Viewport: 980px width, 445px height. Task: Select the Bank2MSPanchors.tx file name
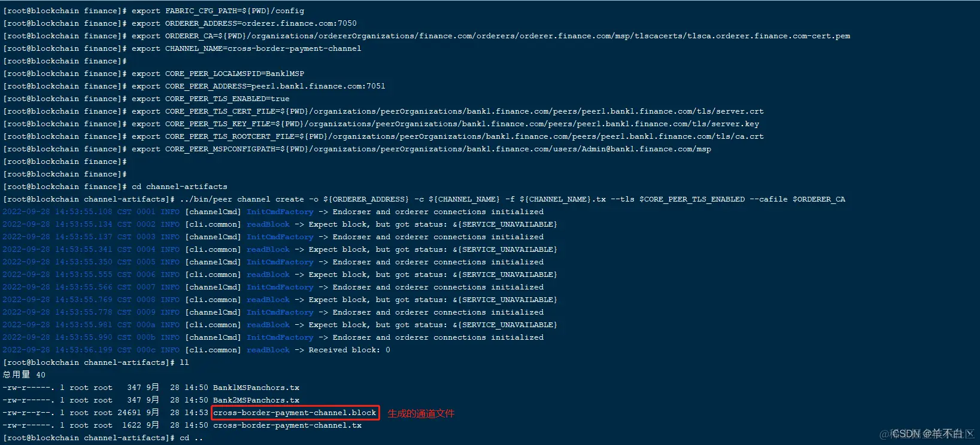click(x=256, y=400)
